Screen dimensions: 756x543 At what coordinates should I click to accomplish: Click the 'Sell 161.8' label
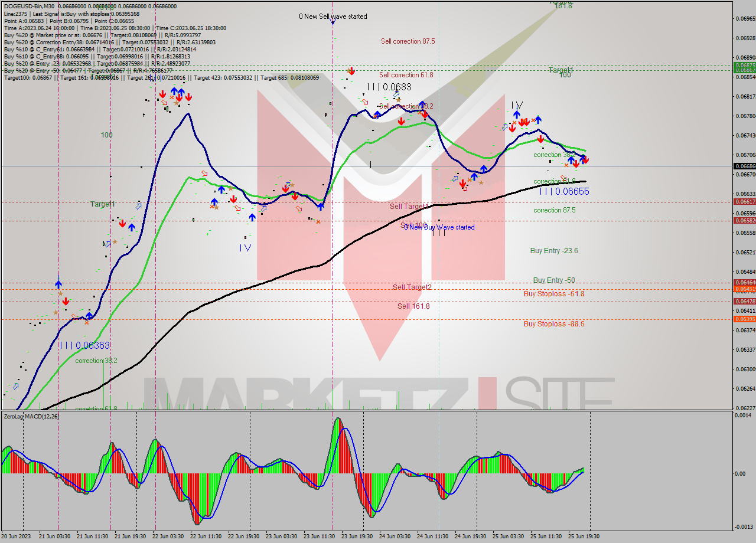(413, 306)
